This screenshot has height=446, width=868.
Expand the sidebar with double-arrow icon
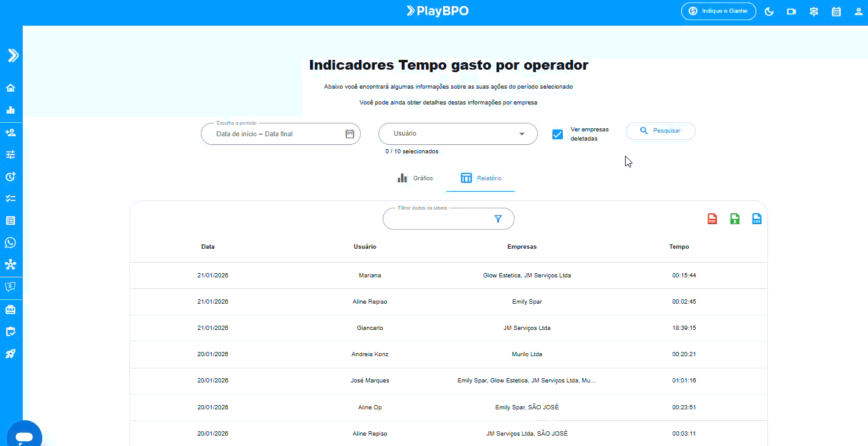tap(13, 56)
